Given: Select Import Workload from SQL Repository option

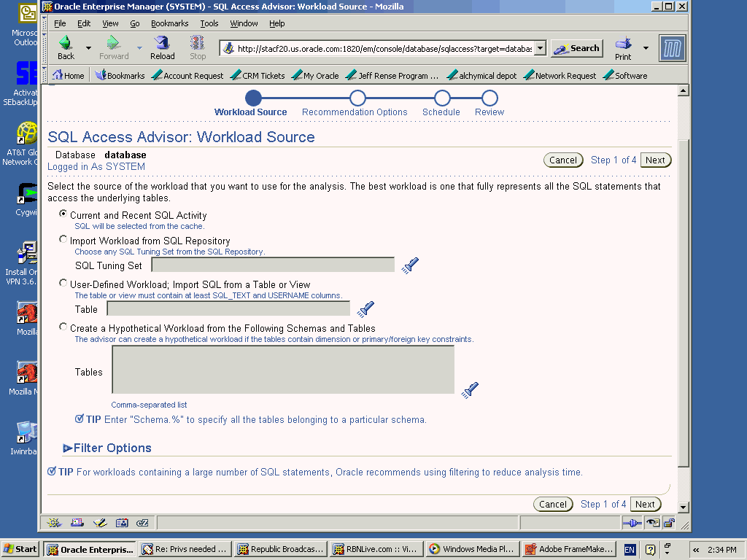Looking at the screenshot, I should tap(63, 240).
